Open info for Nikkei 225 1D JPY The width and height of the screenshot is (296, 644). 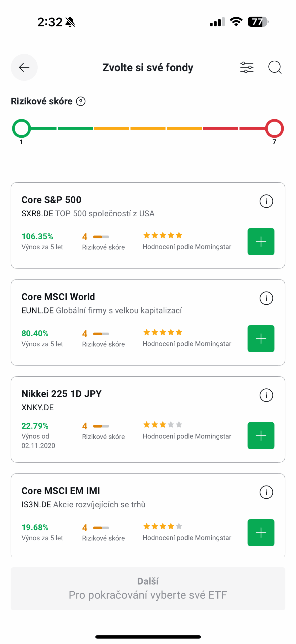tap(266, 395)
